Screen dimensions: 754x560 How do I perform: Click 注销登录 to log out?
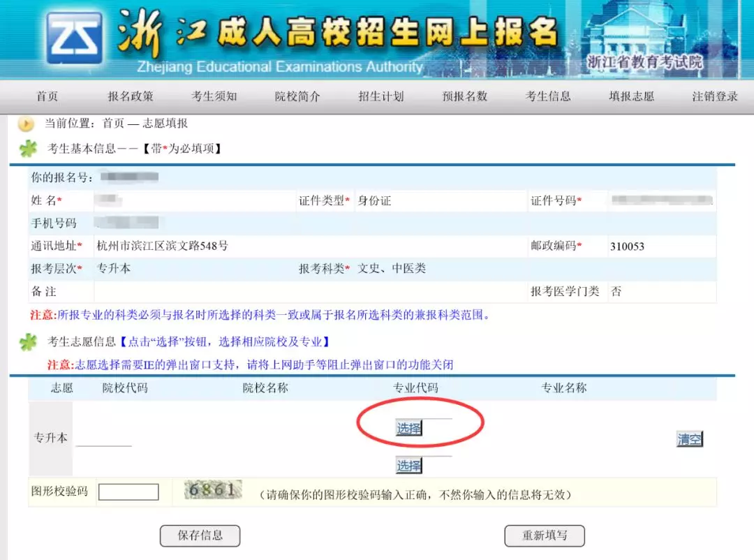(x=714, y=97)
